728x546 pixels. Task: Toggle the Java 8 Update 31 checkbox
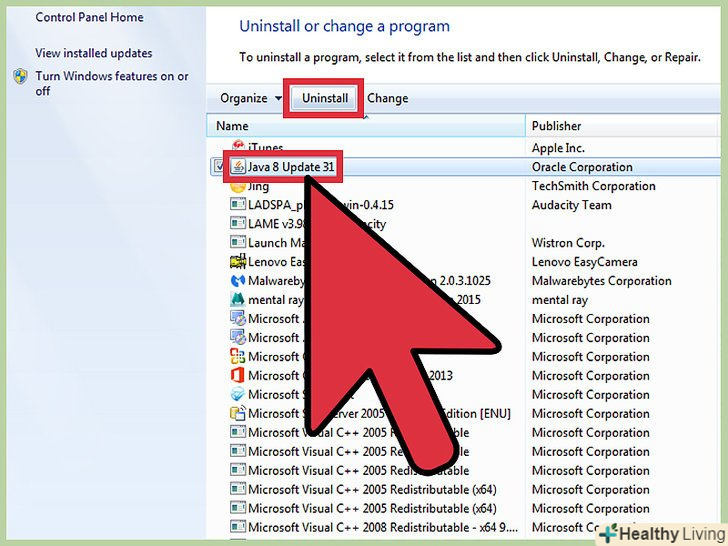pyautogui.click(x=217, y=167)
